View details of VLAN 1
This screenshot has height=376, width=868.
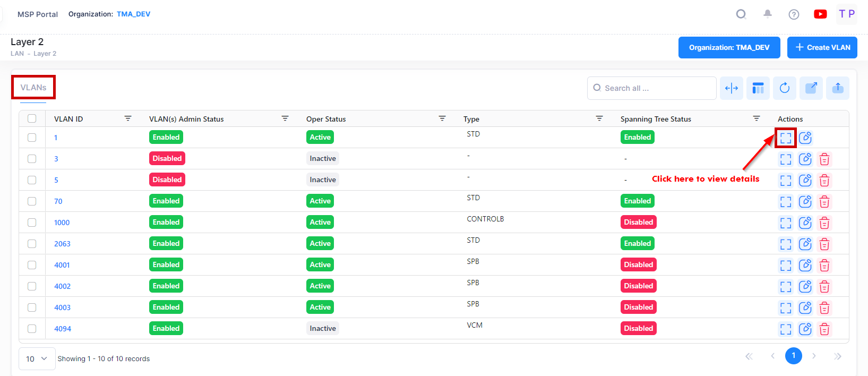785,138
